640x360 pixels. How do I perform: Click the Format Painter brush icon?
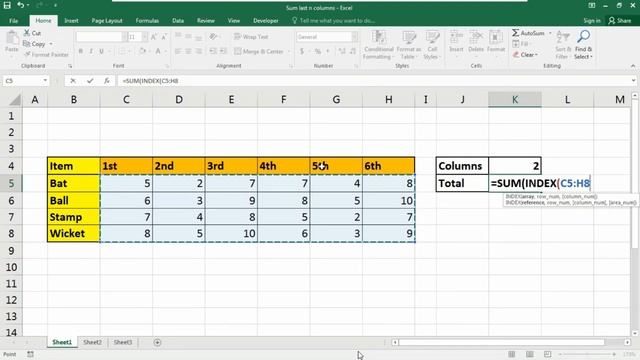27,54
